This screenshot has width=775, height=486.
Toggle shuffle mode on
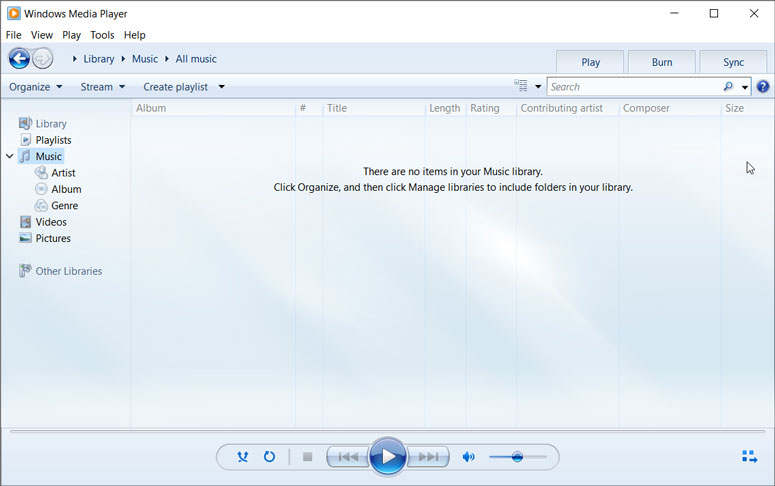[x=242, y=456]
